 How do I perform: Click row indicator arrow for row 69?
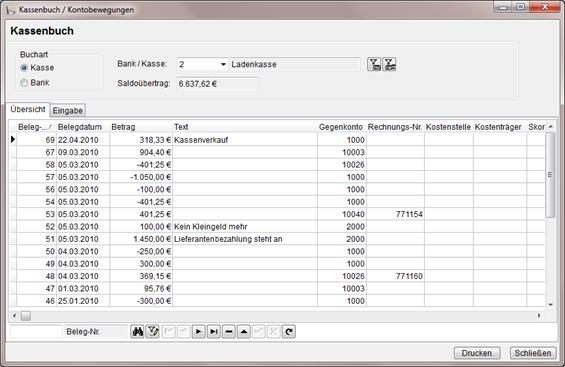click(13, 139)
